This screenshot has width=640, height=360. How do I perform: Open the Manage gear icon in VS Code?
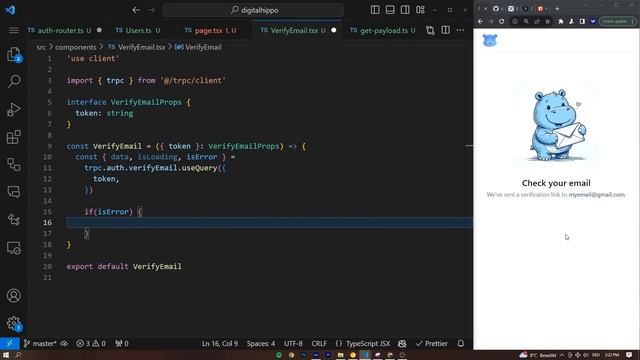[x=13, y=323]
